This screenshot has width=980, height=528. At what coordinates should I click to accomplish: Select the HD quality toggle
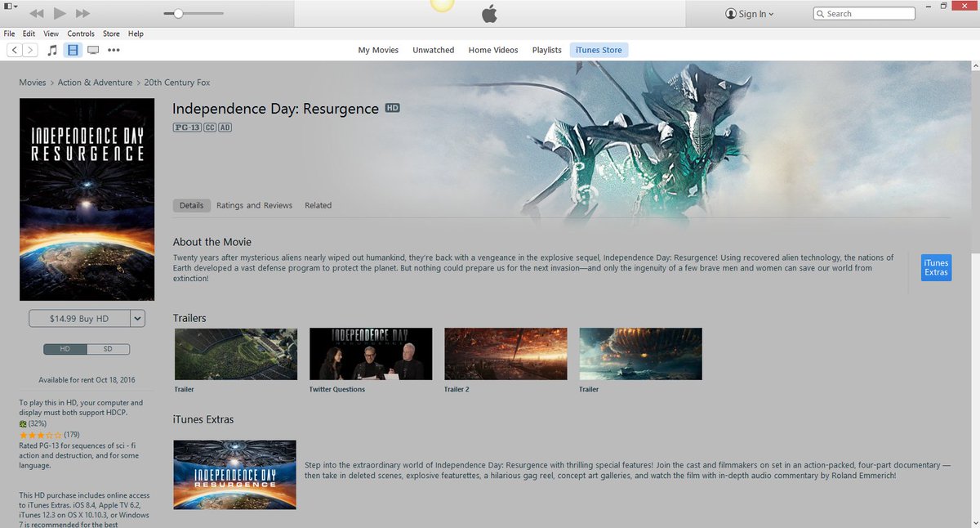pyautogui.click(x=65, y=349)
